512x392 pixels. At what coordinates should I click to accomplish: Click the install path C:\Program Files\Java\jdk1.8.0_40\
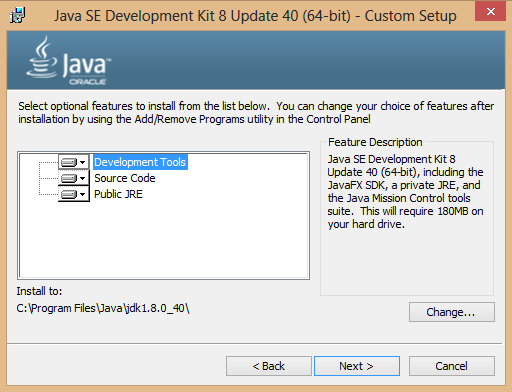(x=103, y=308)
